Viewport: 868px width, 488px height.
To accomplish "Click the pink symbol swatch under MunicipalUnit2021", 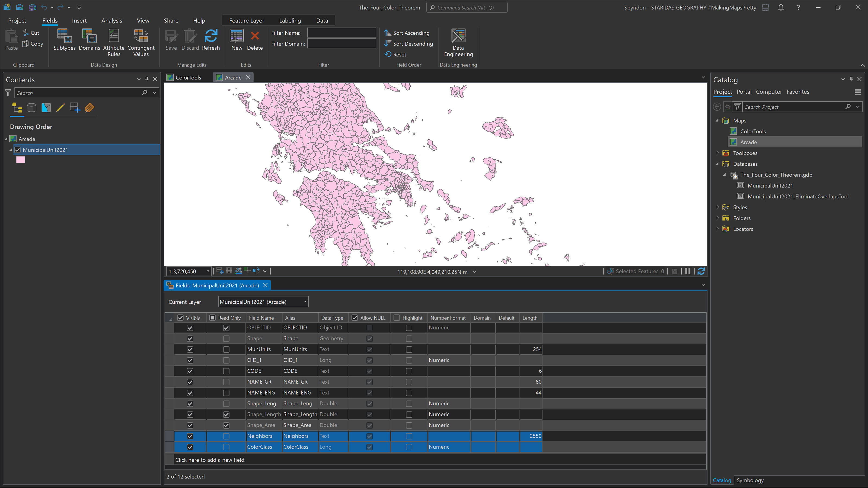I will (x=20, y=160).
